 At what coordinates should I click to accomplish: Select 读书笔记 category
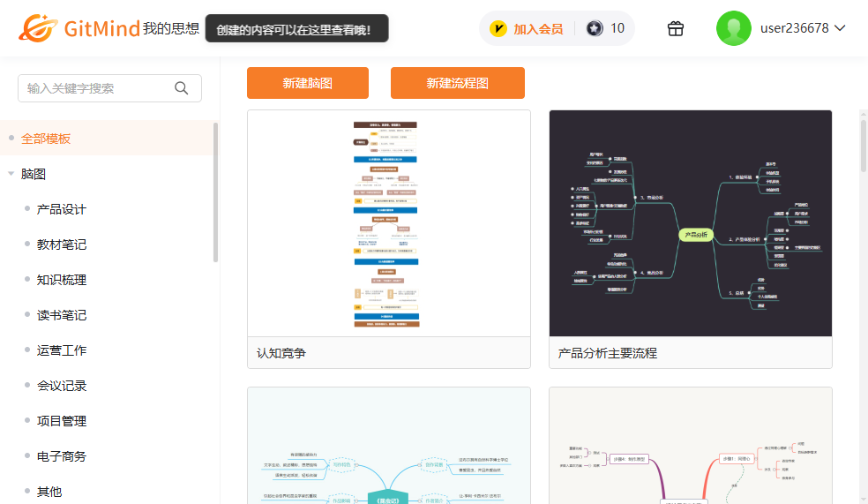pyautogui.click(x=62, y=315)
